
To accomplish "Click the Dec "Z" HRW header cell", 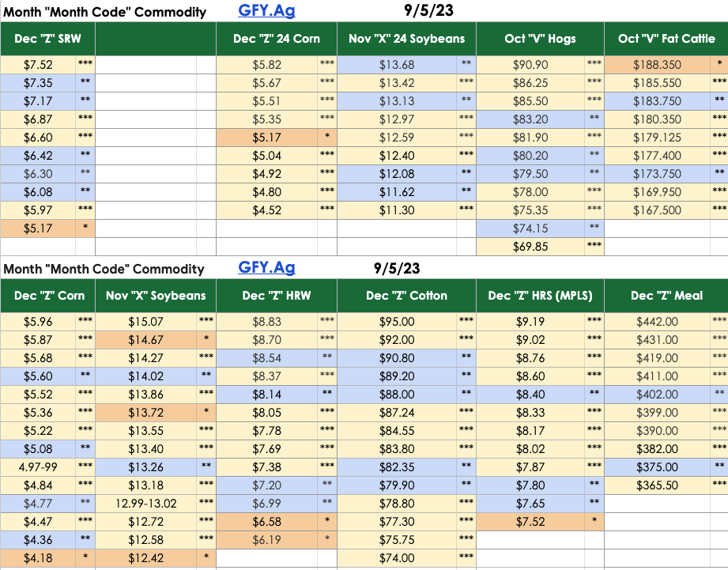I will pyautogui.click(x=277, y=296).
